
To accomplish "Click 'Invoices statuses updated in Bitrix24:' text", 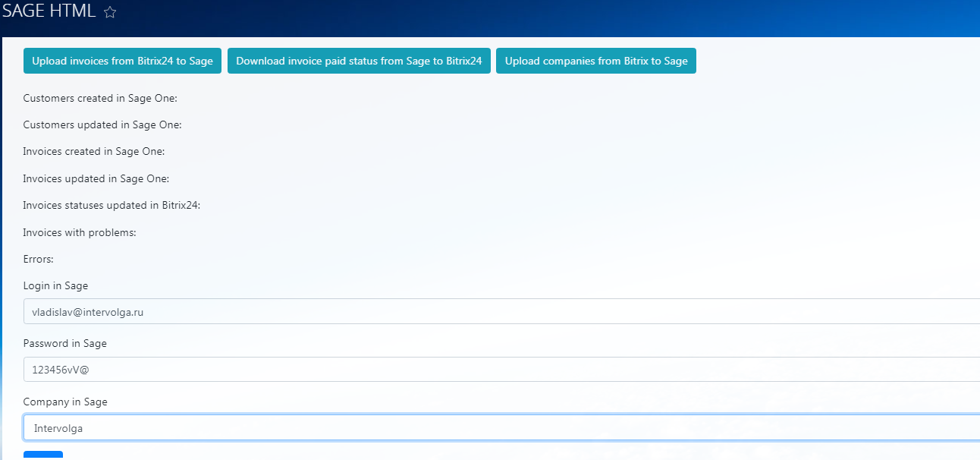I will point(112,205).
